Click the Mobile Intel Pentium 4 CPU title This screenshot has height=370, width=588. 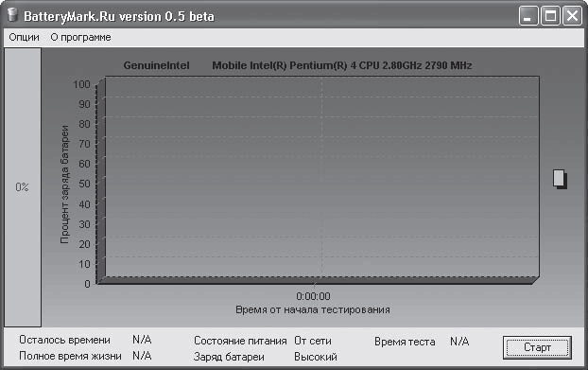pos(341,65)
